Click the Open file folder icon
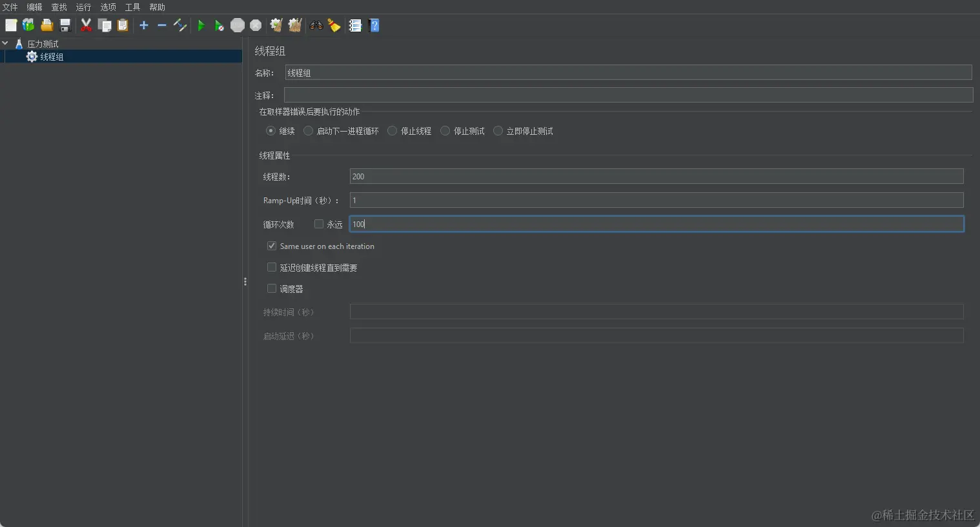This screenshot has height=527, width=980. coord(46,25)
